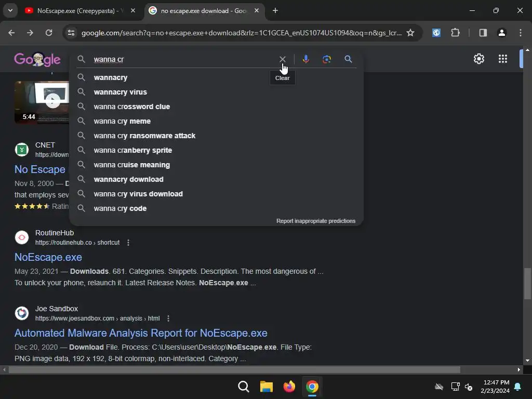Select suggestion "wanna cranberry sprite"
The height and width of the screenshot is (399, 532).
coord(216,150)
